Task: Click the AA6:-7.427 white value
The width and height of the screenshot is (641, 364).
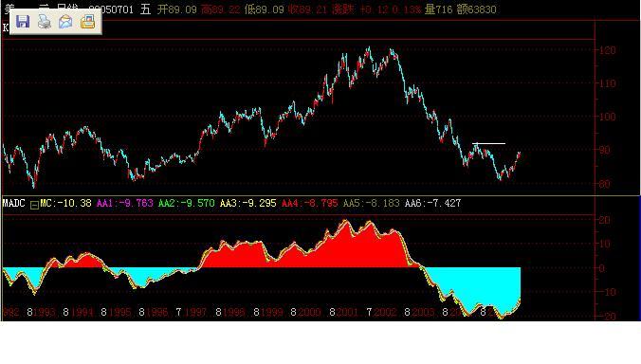Action: point(433,203)
